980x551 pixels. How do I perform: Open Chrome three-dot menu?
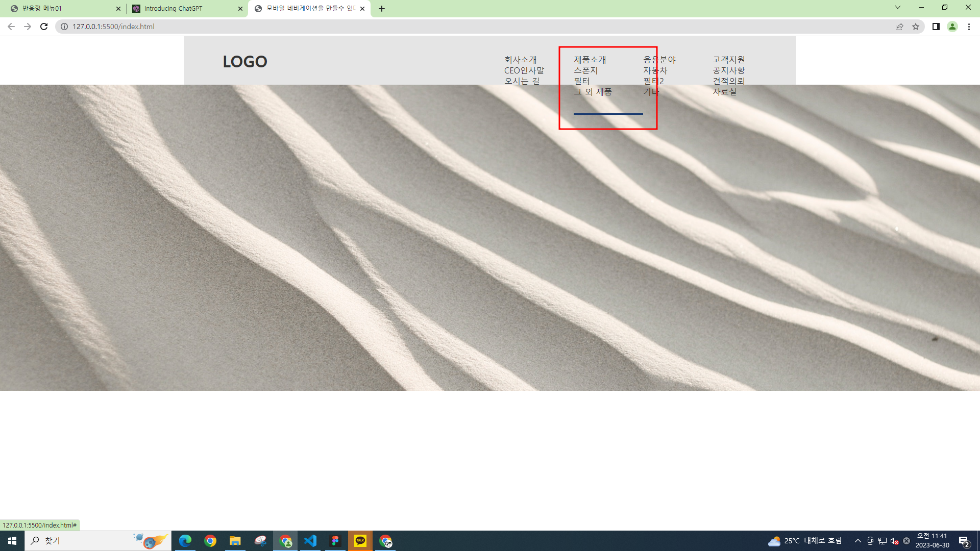pos(969,27)
